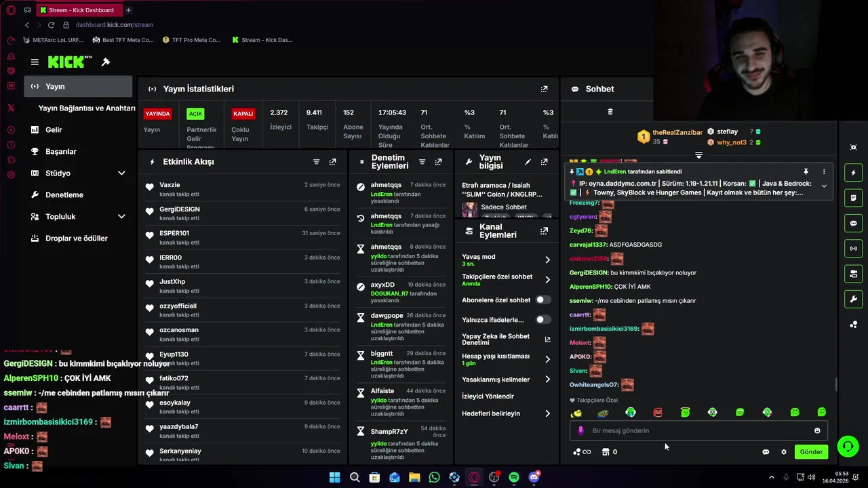This screenshot has height=488, width=868.
Task: Click the broadcast signal icon in right sidebar
Action: point(853,249)
